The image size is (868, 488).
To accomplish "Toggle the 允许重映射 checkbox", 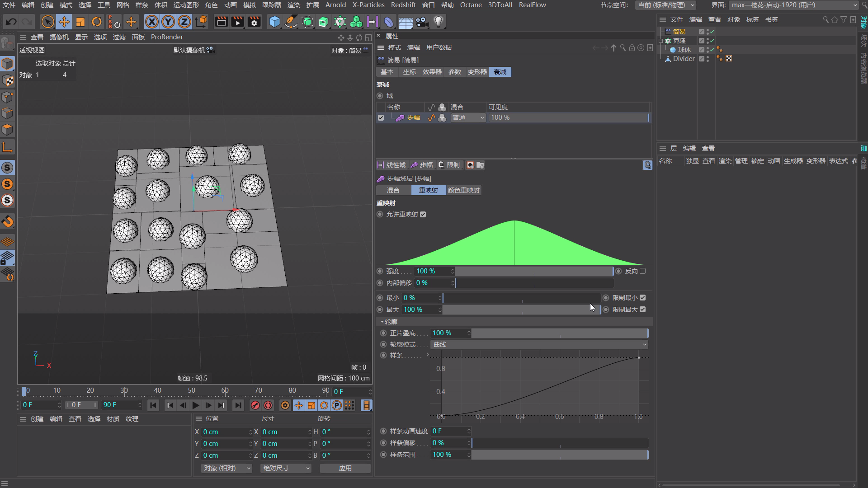I will pos(423,214).
